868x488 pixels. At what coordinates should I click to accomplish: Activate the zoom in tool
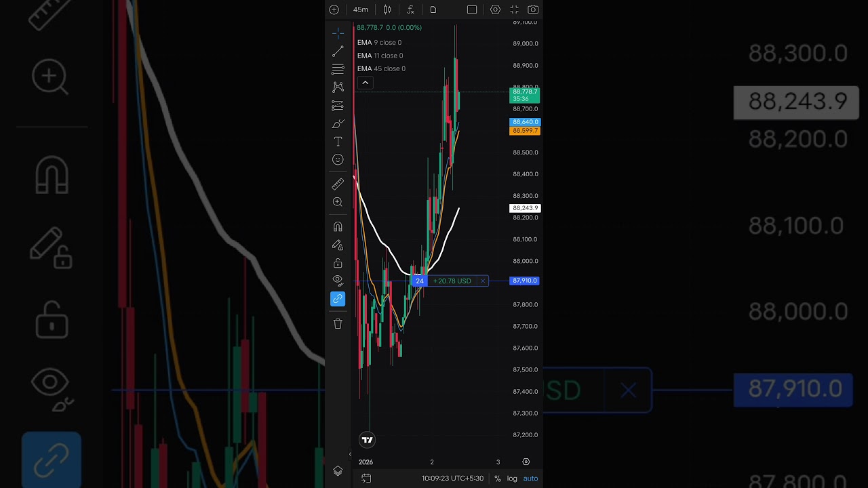(x=338, y=202)
